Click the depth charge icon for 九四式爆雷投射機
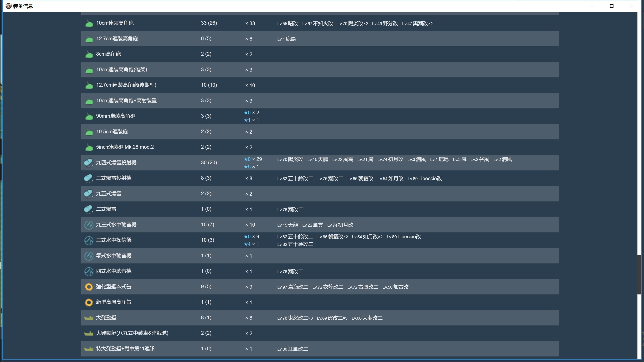Image resolution: width=644 pixels, height=362 pixels. coord(89,163)
